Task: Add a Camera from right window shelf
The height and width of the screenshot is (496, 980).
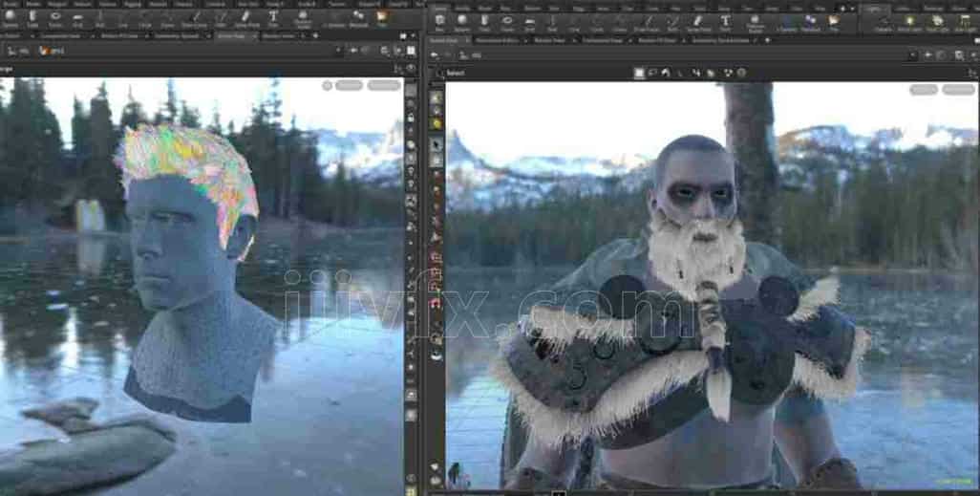Action: (x=884, y=23)
